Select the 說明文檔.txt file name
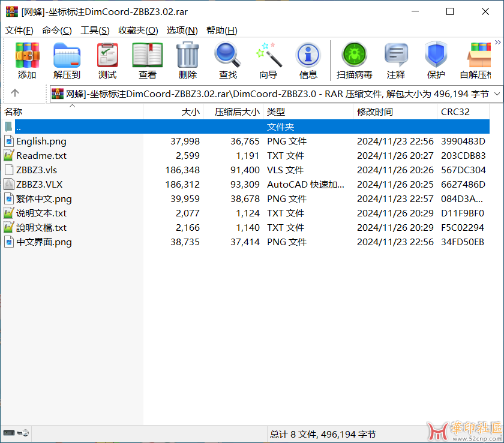Image resolution: width=504 pixels, height=443 pixels. (41, 227)
